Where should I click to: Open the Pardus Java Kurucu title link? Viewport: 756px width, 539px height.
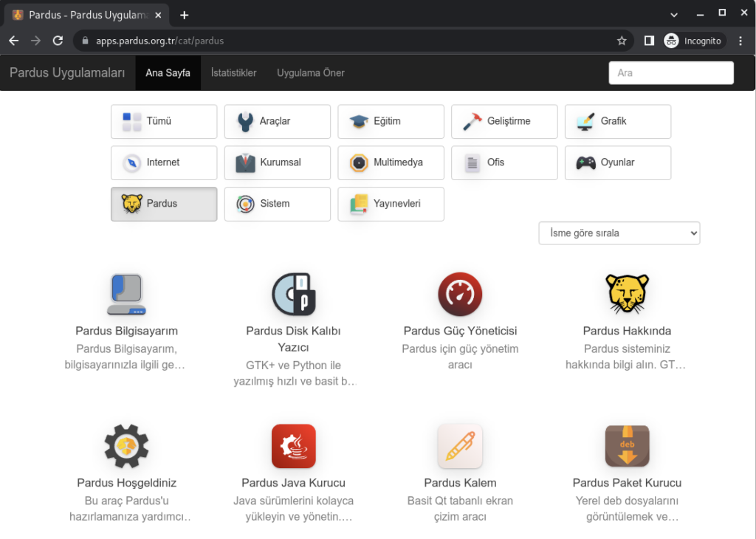click(x=293, y=483)
